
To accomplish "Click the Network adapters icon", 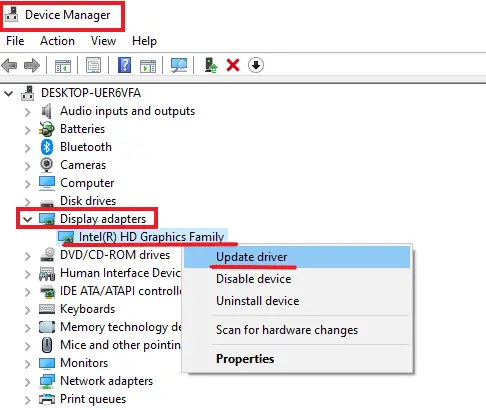I will pyautogui.click(x=47, y=381).
